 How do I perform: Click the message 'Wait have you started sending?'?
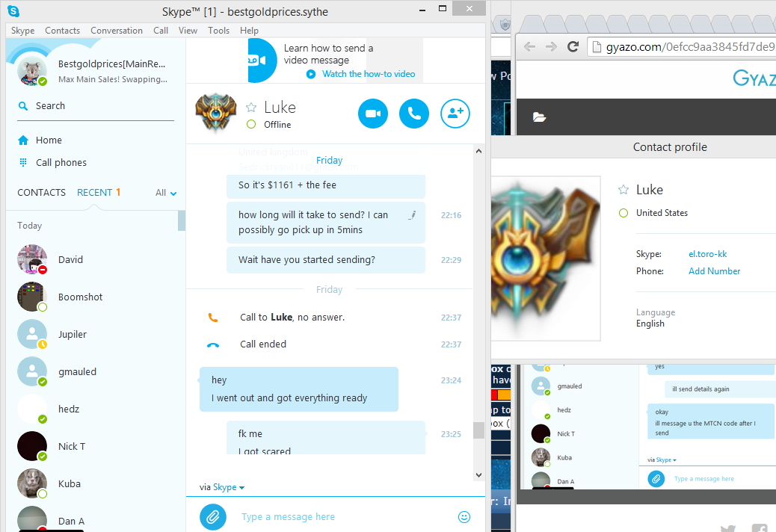pos(326,260)
